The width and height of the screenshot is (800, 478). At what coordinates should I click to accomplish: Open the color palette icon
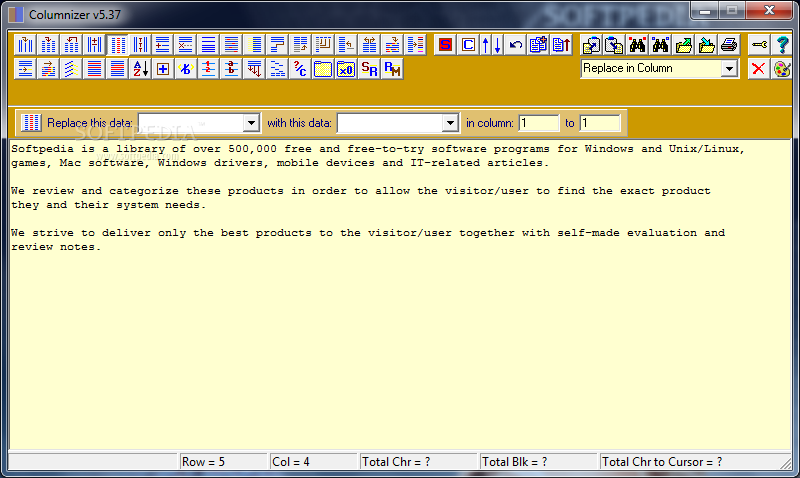pos(782,68)
